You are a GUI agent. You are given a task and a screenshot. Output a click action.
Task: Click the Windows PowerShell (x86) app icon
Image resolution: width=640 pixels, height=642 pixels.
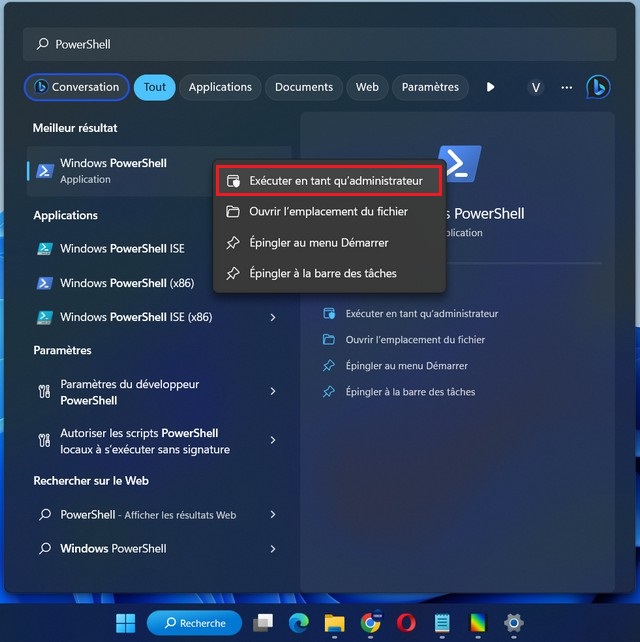pos(44,283)
